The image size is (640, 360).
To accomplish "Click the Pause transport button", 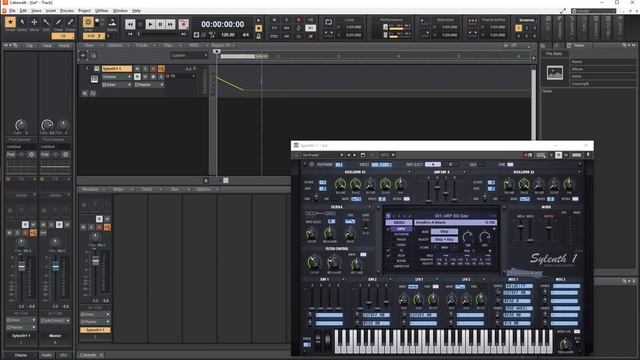I will click(160, 24).
